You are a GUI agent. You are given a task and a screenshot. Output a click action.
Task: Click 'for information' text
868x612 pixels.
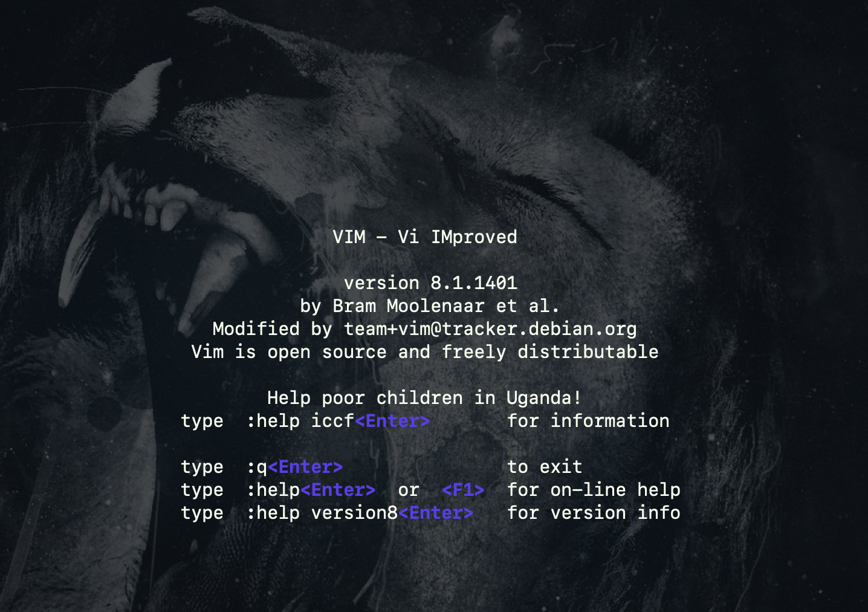[x=588, y=421]
